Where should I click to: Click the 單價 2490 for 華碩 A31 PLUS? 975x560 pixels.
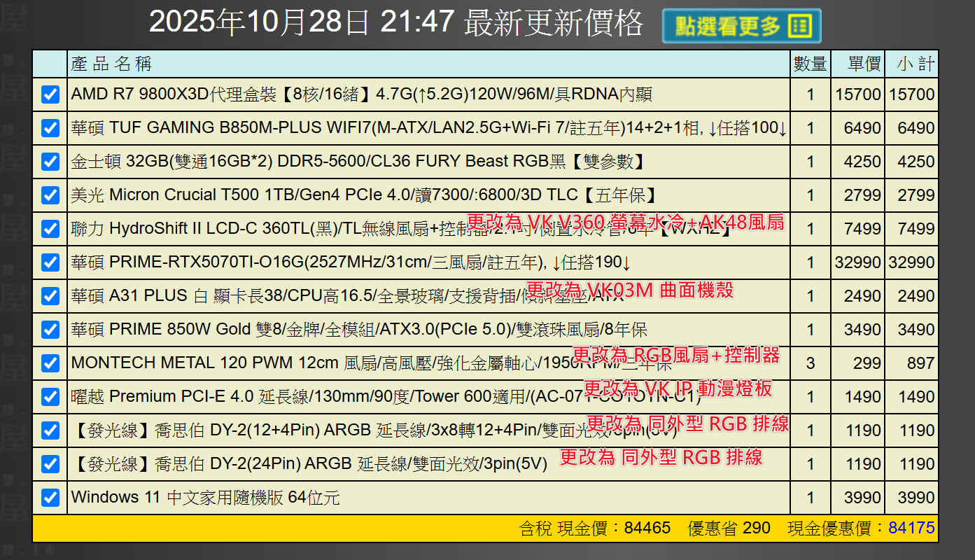(x=863, y=296)
